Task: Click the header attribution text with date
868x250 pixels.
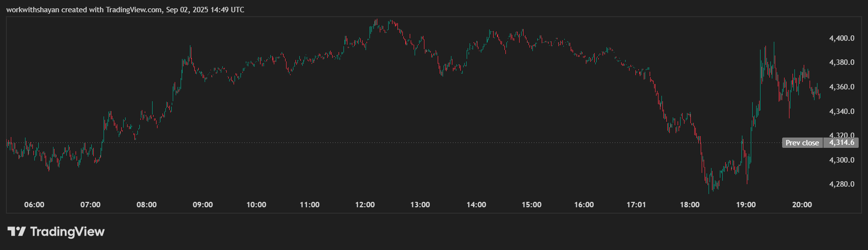Action: [x=125, y=10]
